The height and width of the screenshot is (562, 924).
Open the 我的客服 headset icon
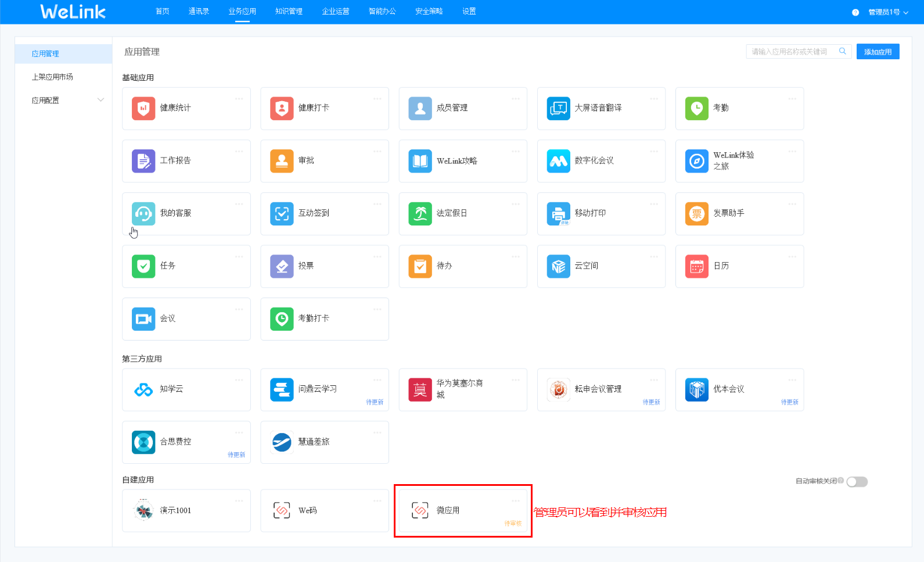(143, 214)
